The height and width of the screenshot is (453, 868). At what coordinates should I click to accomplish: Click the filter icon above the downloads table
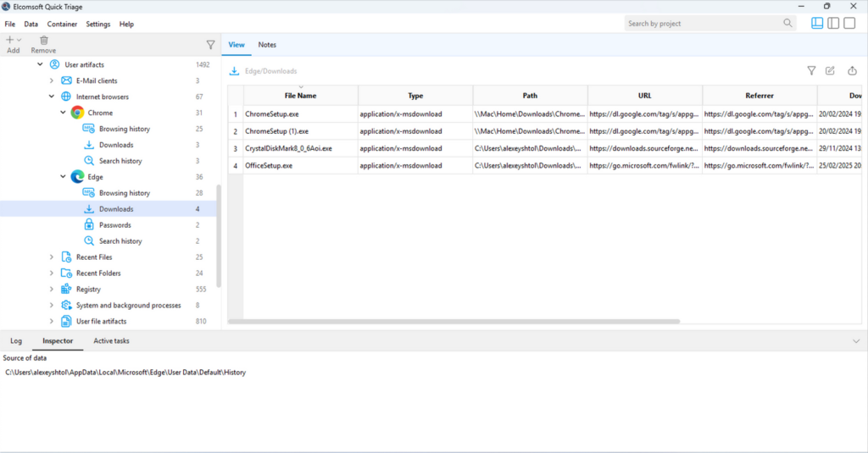pyautogui.click(x=810, y=71)
